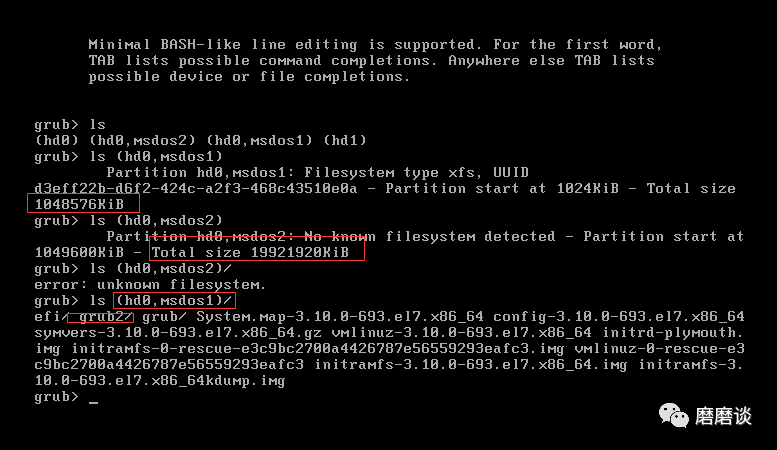
Task: Click the highlighted Total size 19921920KiB text
Action: tap(250, 252)
